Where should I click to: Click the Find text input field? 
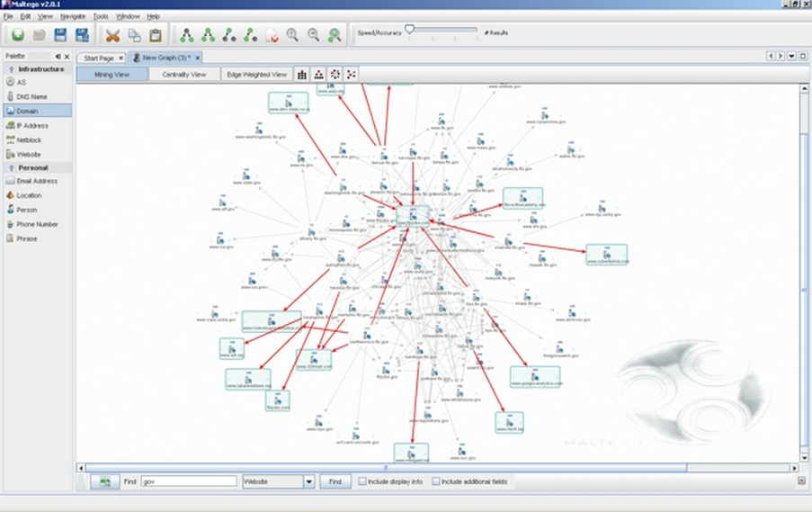[x=189, y=481]
